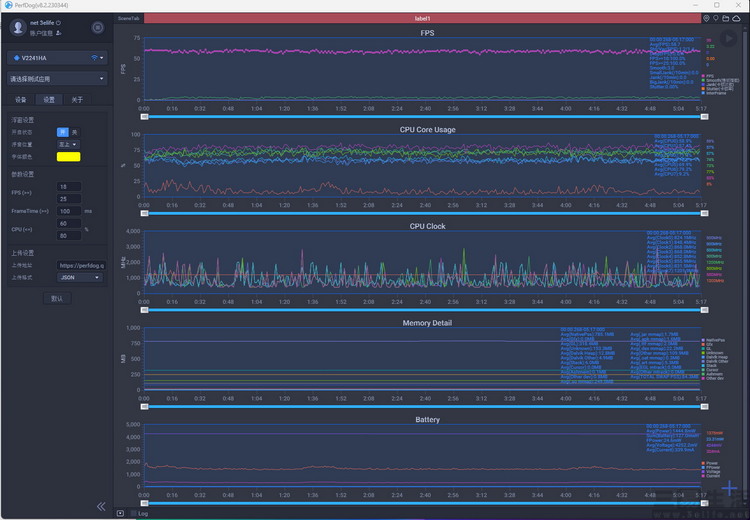Click the upload address field with https://perfdog
Screen dimensions: 750x520
(x=81, y=265)
